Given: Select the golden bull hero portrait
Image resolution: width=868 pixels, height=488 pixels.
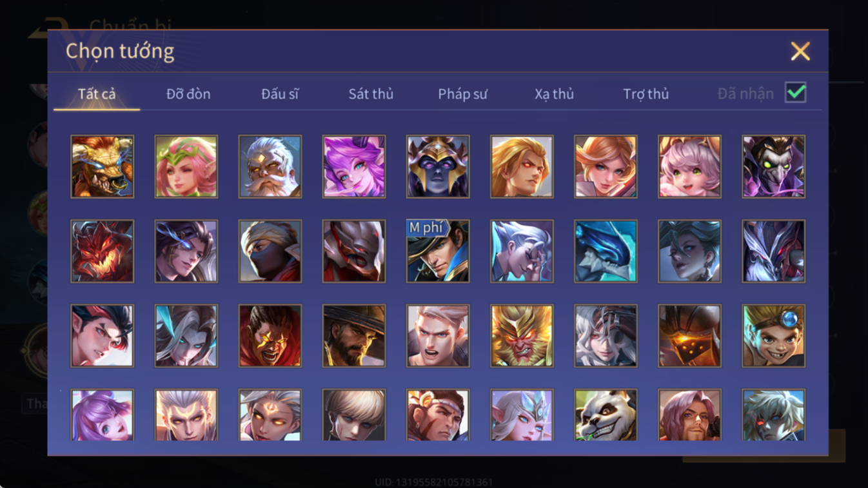Looking at the screenshot, I should pos(103,166).
